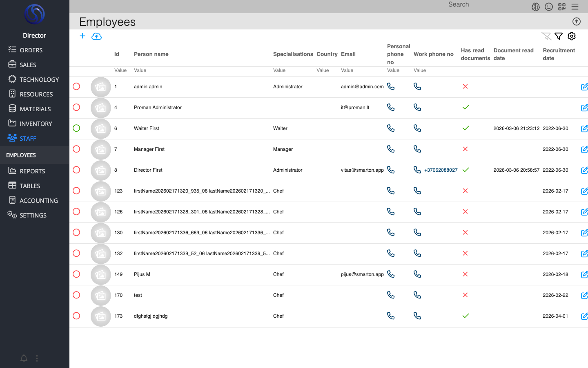Open the QR code scanner icon
Screen dimensions: 588x368
pyautogui.click(x=562, y=7)
